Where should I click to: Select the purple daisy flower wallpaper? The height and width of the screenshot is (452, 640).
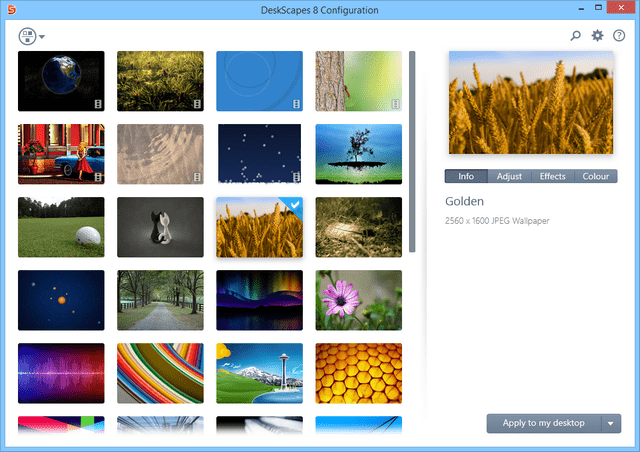[x=359, y=300]
